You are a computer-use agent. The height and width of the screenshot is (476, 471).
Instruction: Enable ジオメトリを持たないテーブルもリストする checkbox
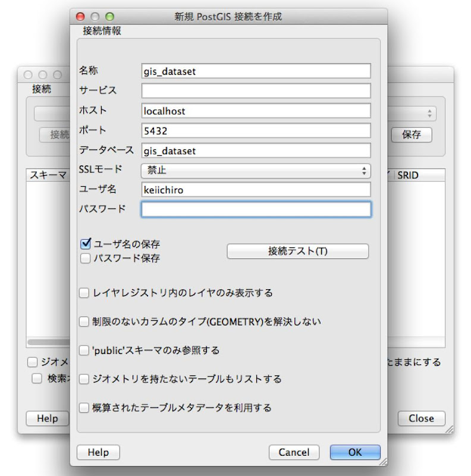[85, 379]
